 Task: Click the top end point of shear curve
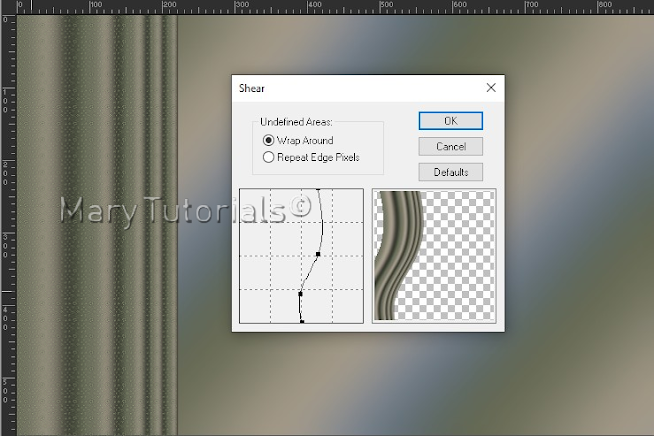coord(318,190)
